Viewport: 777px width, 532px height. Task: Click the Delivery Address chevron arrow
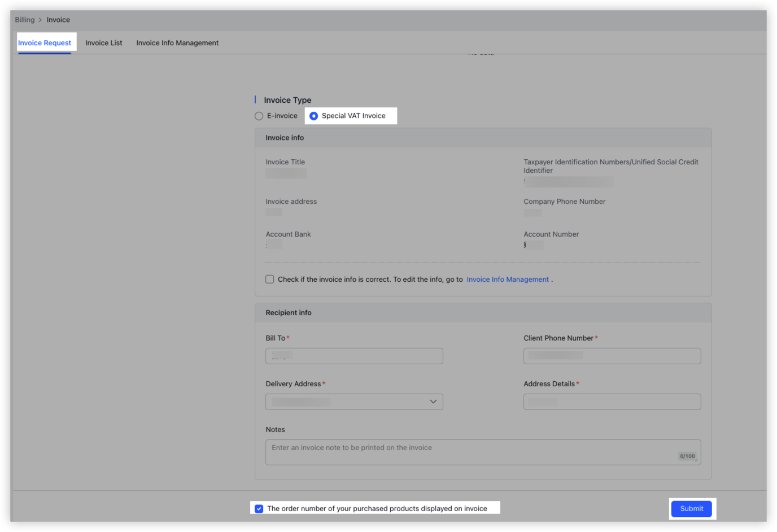(433, 402)
